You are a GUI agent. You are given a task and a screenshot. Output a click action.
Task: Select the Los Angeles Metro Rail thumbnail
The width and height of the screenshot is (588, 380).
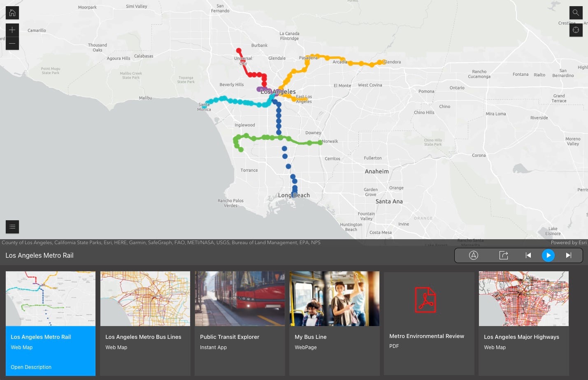pyautogui.click(x=50, y=298)
